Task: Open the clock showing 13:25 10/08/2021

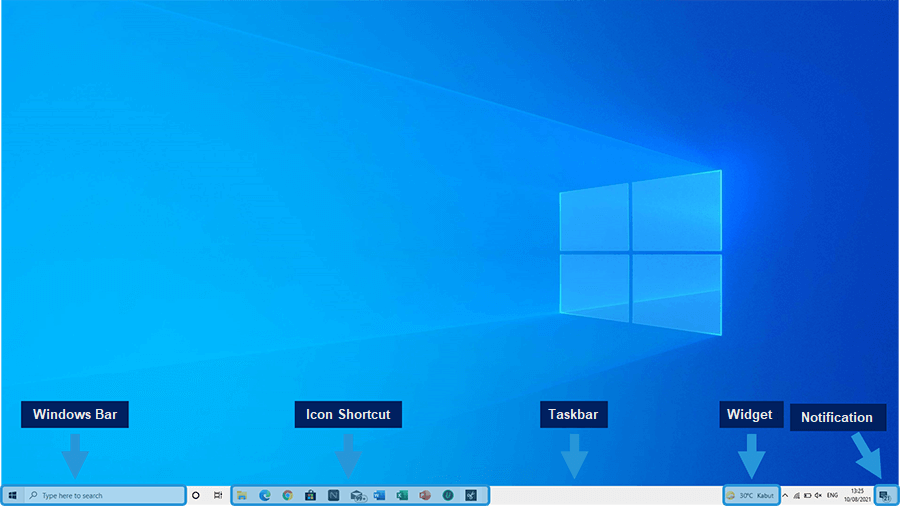Action: click(858, 496)
